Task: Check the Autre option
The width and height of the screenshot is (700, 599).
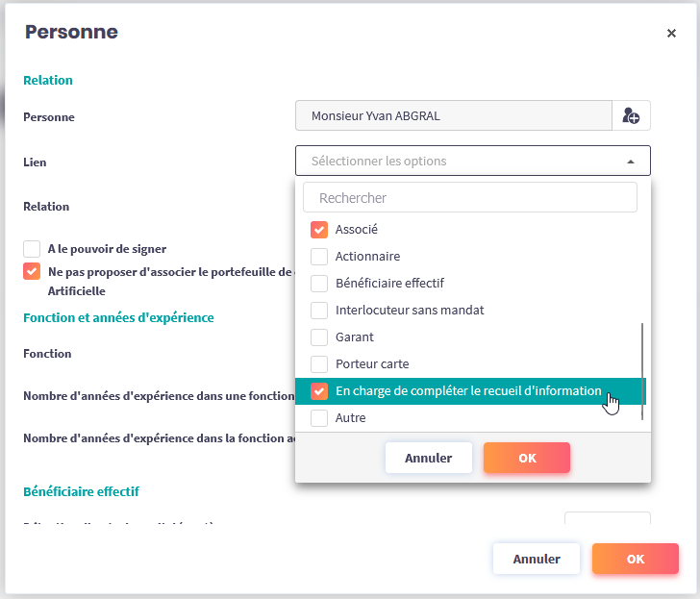Action: (319, 418)
